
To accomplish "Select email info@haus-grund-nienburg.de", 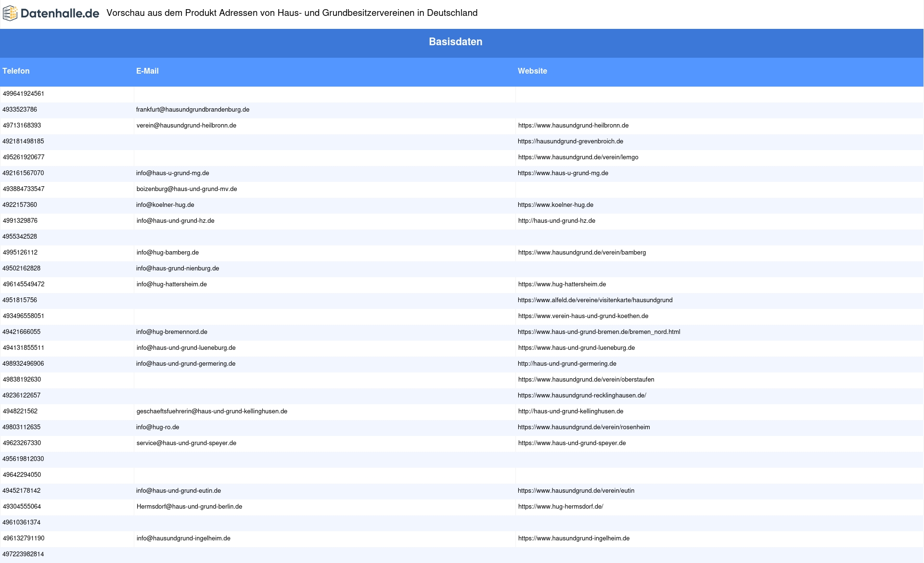I will tap(178, 269).
